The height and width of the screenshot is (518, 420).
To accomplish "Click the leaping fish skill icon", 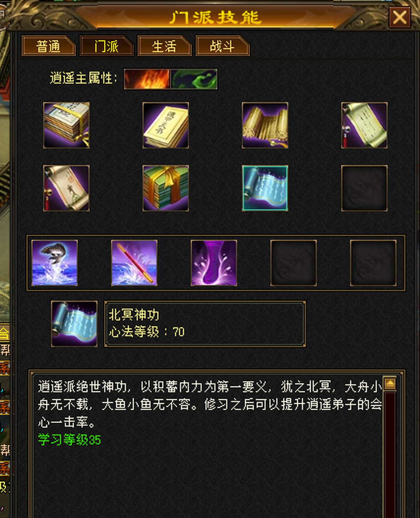I will point(55,263).
